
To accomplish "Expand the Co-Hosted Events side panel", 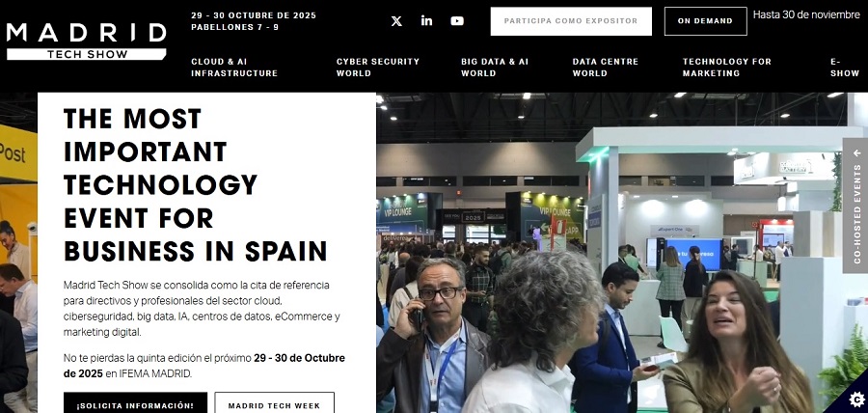I will pos(855,206).
